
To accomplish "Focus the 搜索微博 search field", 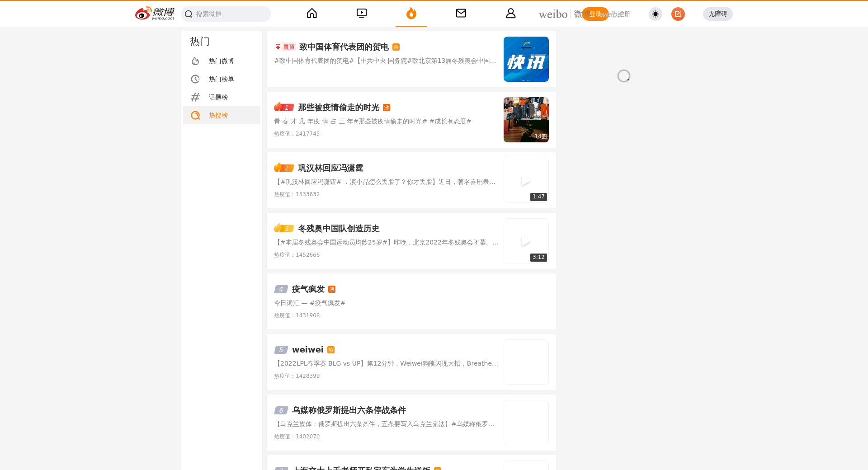I will click(231, 14).
